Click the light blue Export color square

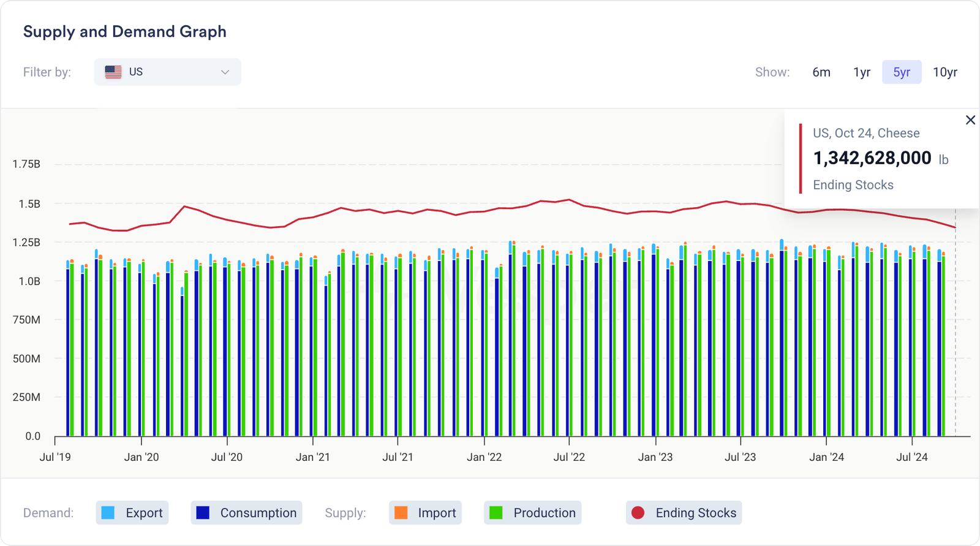pyautogui.click(x=108, y=513)
